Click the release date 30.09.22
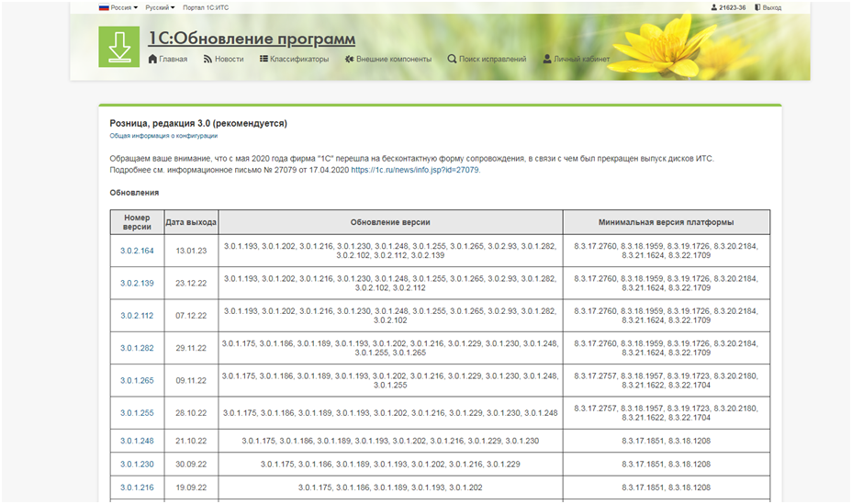Viewport: 852px width, 504px height. pyautogui.click(x=191, y=465)
